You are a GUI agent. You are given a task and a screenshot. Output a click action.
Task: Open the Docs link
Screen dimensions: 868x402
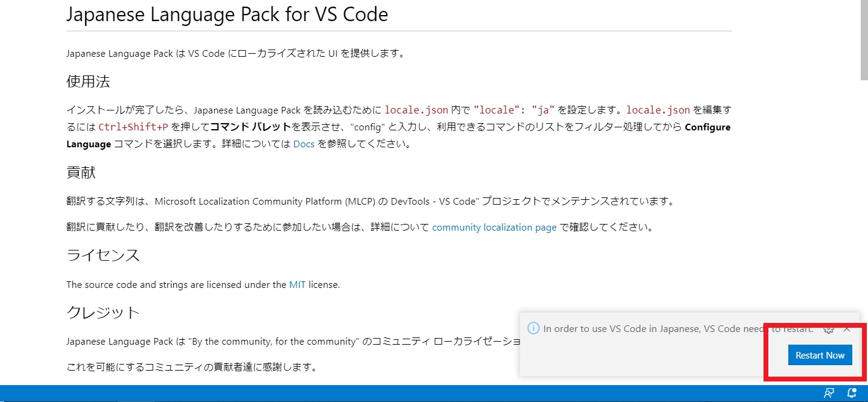pos(304,144)
